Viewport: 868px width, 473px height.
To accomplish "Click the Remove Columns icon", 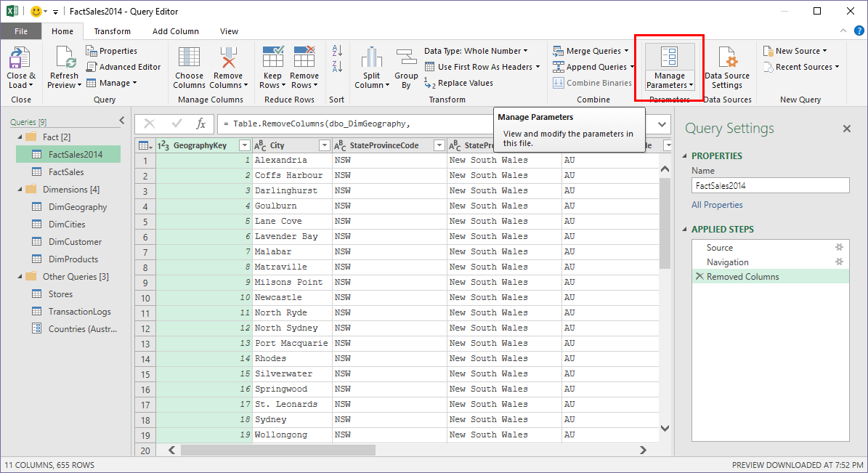I will tap(228, 58).
